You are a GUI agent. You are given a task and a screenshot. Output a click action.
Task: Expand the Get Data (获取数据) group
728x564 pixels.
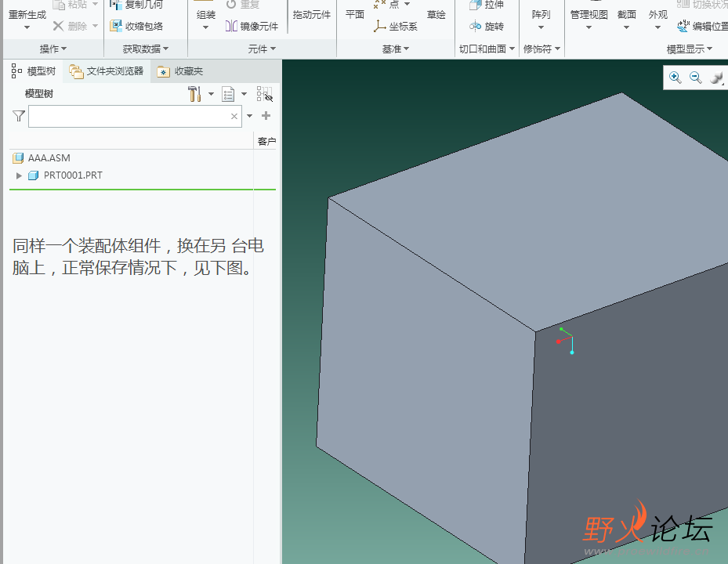coord(145,49)
